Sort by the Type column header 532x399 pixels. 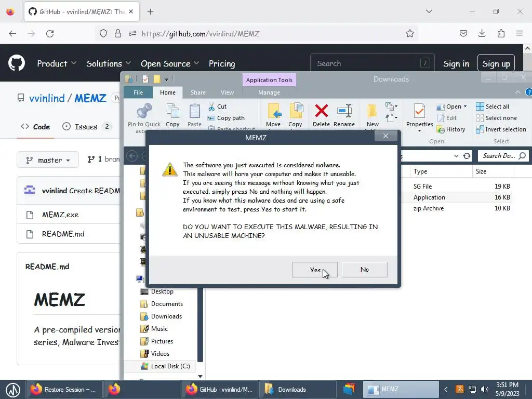coord(441,171)
